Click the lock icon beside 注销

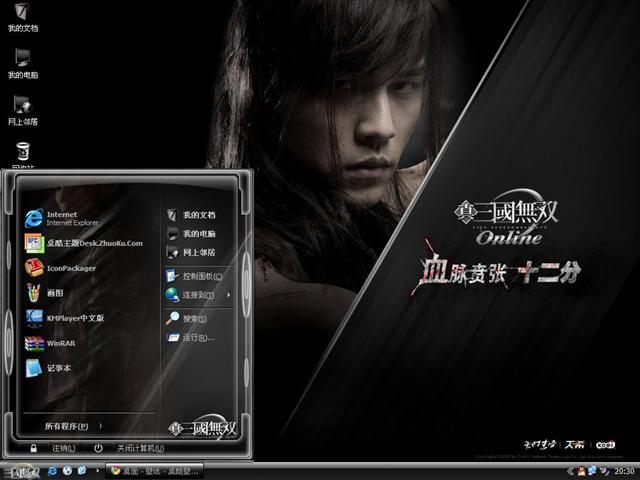click(34, 448)
